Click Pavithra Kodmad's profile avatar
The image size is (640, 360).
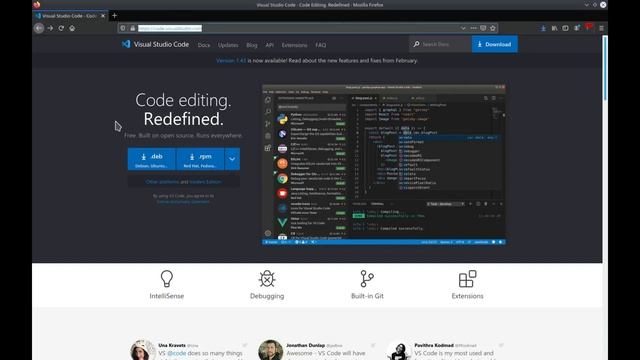[399, 351]
